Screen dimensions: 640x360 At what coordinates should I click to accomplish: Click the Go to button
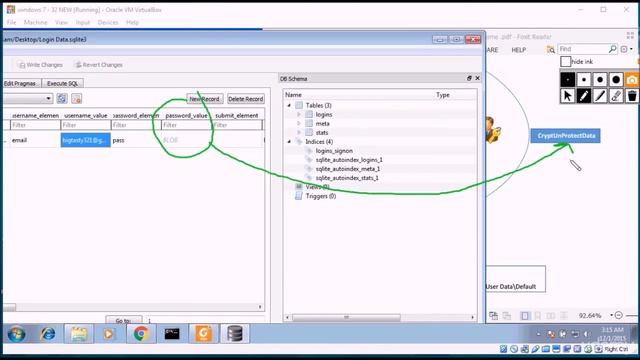click(x=124, y=320)
